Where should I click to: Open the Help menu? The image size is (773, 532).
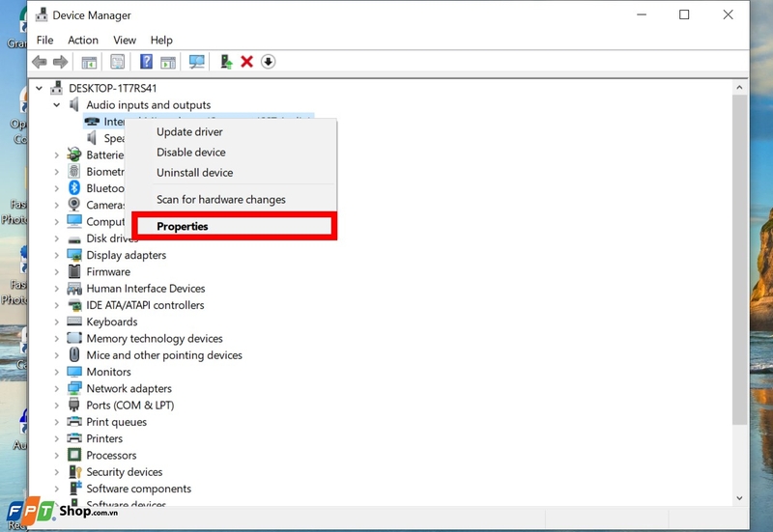point(161,40)
